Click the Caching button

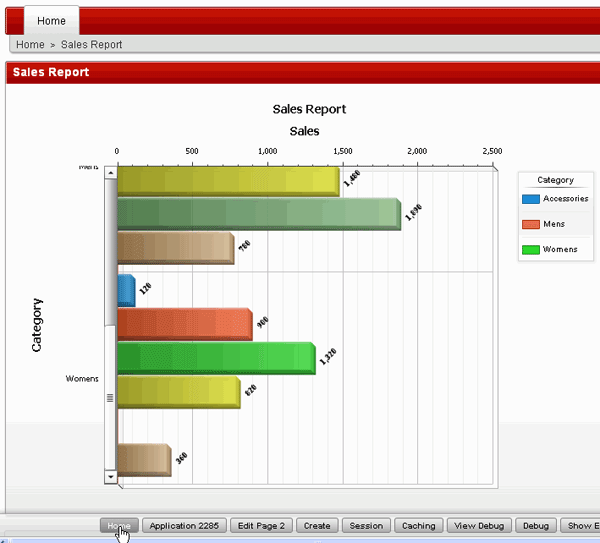[x=419, y=526]
